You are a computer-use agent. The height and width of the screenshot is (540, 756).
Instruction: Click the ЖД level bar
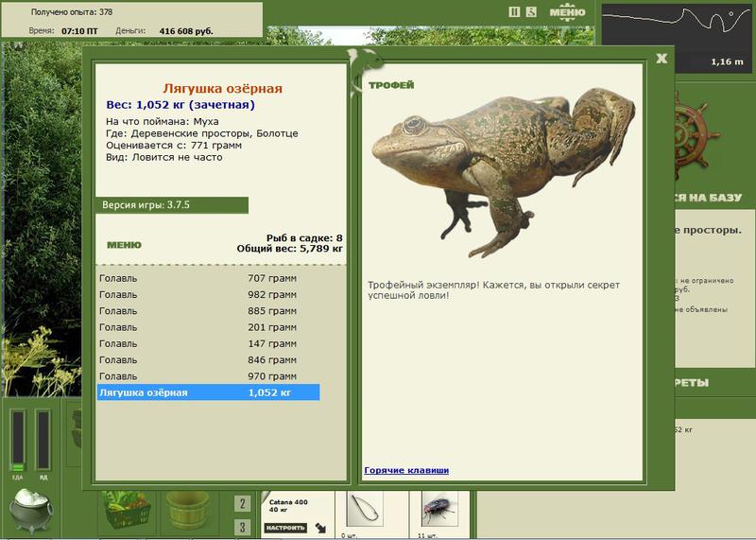click(x=43, y=440)
